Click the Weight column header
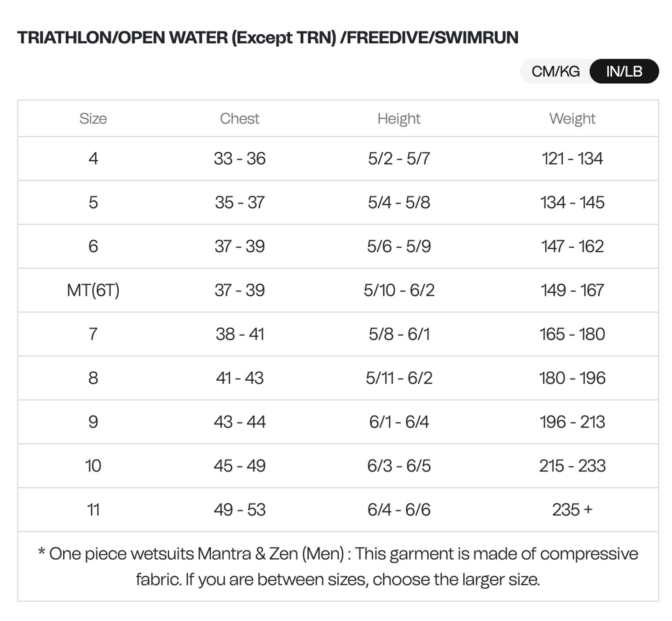 pos(572,119)
